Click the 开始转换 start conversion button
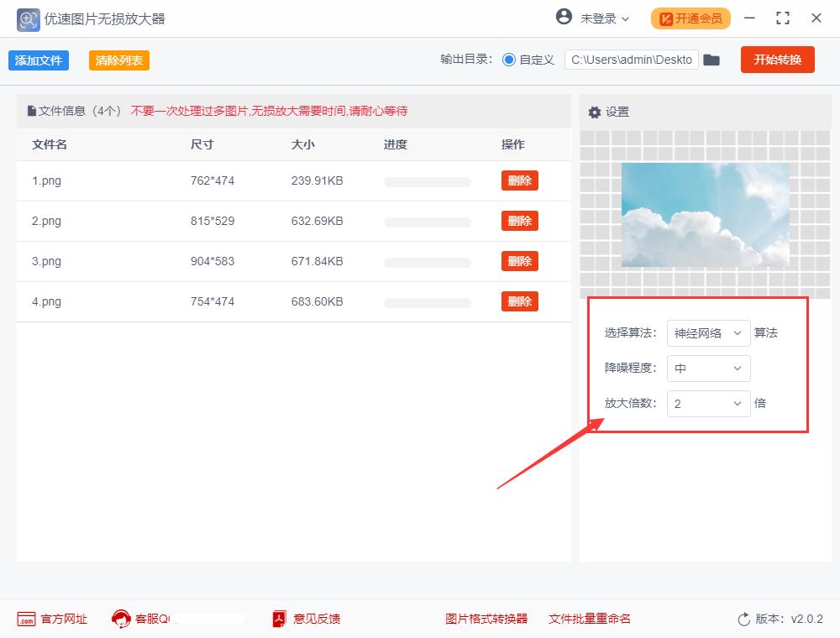 coord(777,60)
